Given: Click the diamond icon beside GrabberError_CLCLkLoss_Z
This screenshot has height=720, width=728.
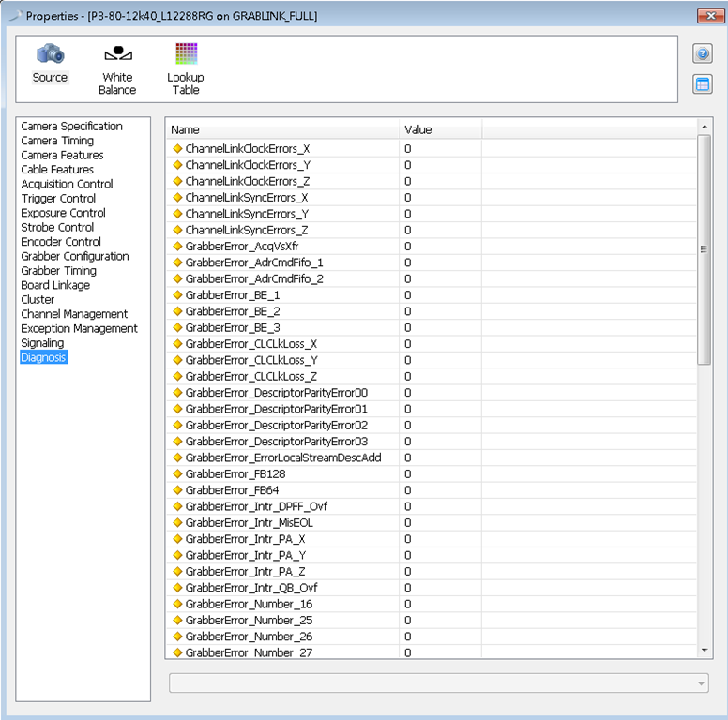Looking at the screenshot, I should [177, 376].
